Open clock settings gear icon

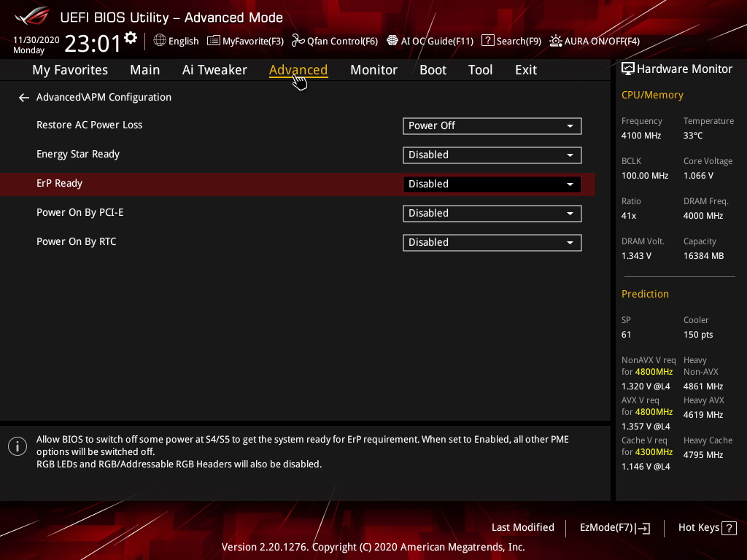[x=131, y=38]
